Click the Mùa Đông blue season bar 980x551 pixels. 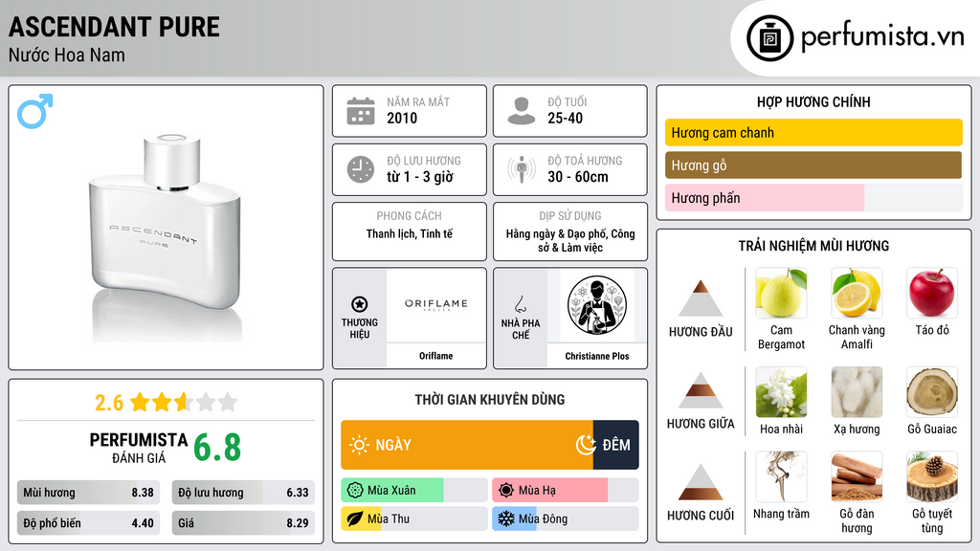tap(514, 519)
